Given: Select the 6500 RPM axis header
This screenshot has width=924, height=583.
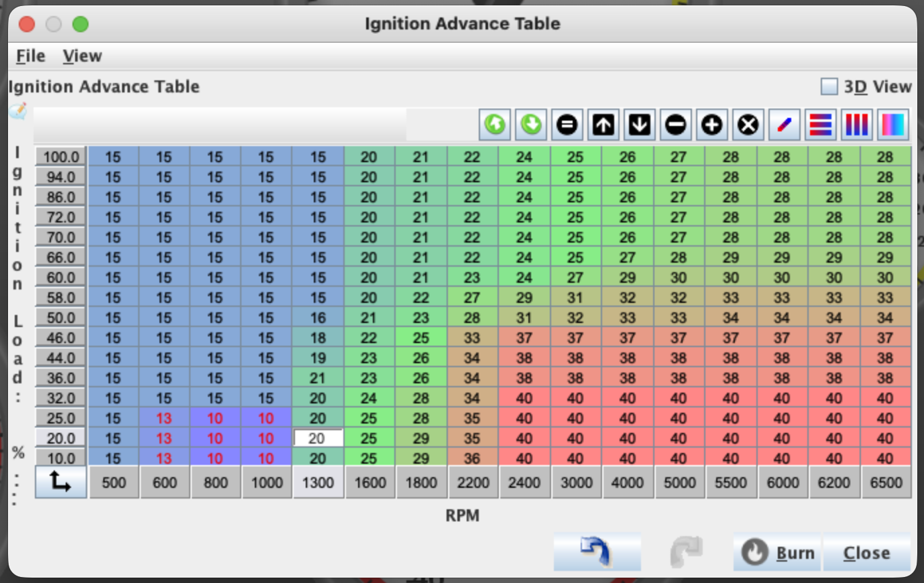Looking at the screenshot, I should [x=885, y=482].
